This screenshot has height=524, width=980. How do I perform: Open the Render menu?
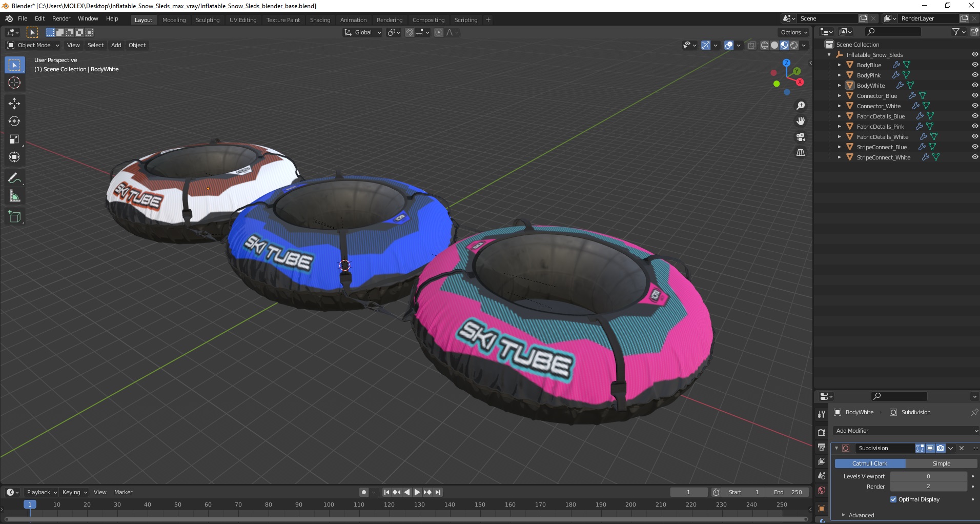(x=61, y=18)
